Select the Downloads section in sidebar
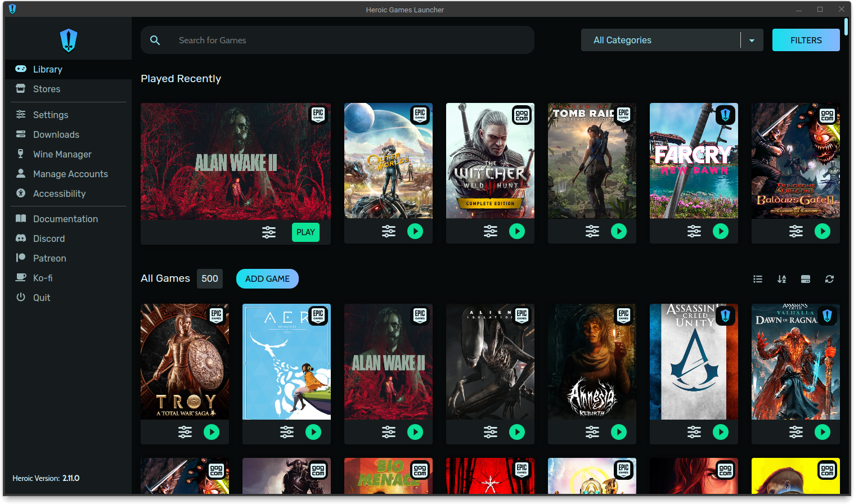 [x=20, y=134]
